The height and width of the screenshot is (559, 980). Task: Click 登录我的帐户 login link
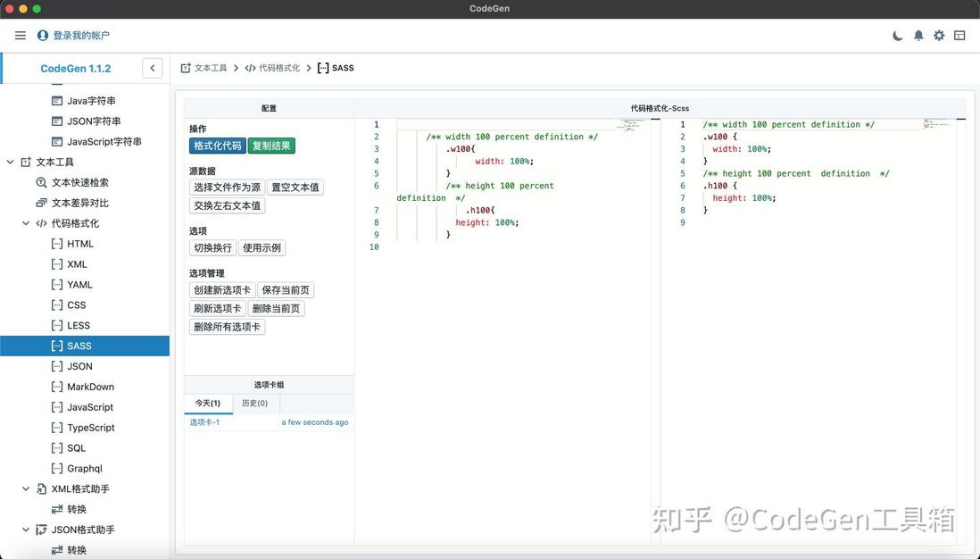coord(81,36)
